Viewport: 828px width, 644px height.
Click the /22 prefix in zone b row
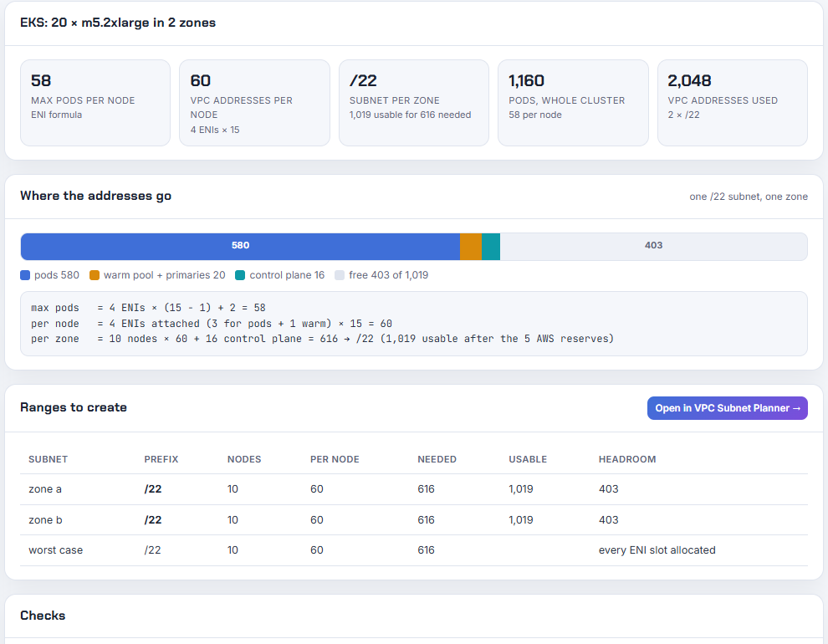[x=152, y=520]
